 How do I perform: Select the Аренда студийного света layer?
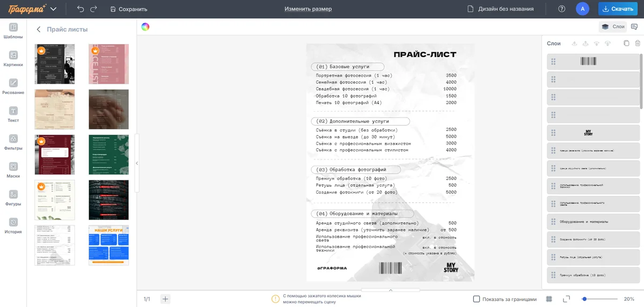click(593, 168)
